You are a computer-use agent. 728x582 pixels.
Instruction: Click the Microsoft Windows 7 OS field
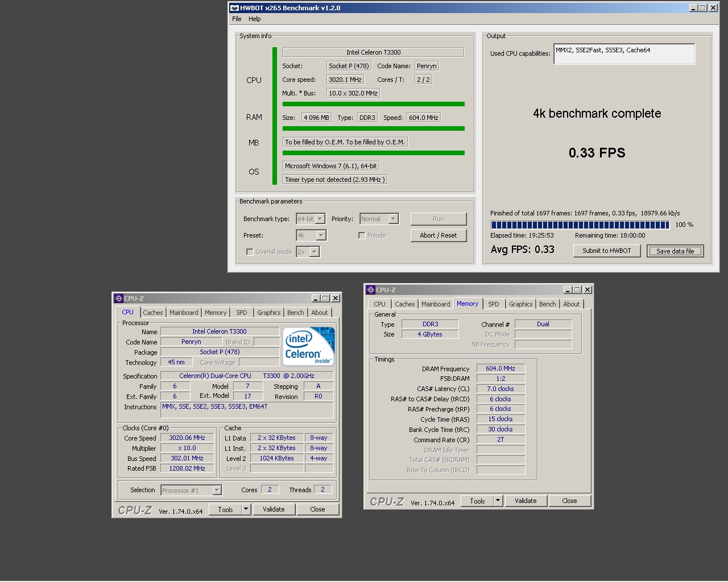331,166
